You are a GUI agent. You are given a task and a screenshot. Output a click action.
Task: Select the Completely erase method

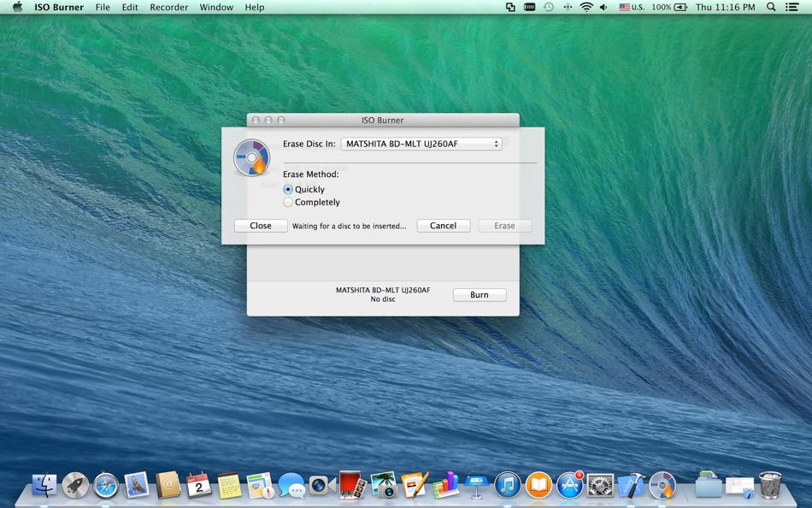(x=288, y=202)
